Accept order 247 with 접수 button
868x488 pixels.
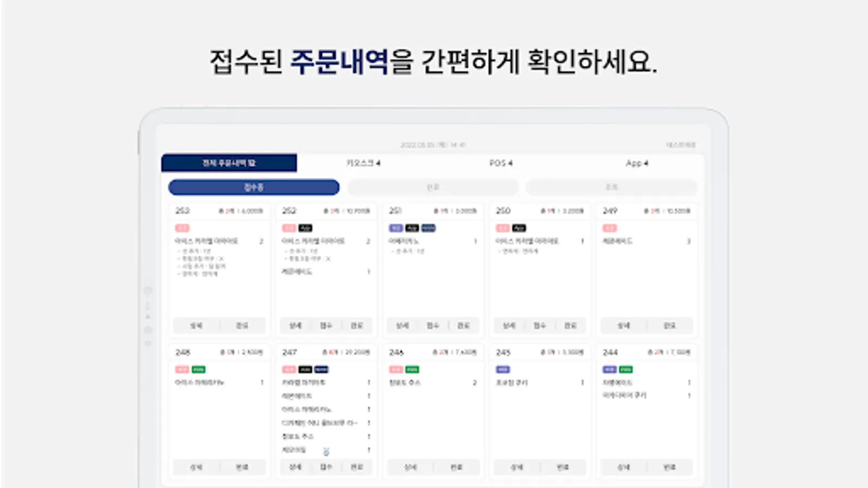[x=325, y=467]
